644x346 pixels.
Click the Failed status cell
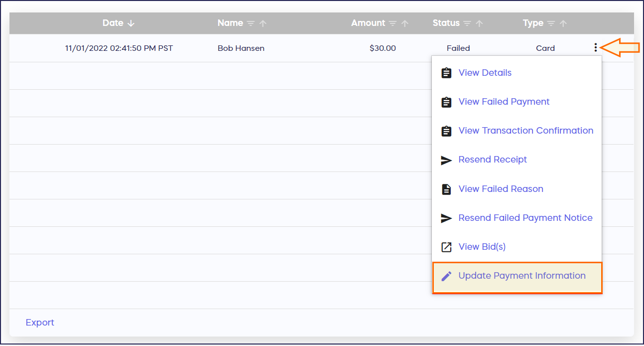click(458, 48)
